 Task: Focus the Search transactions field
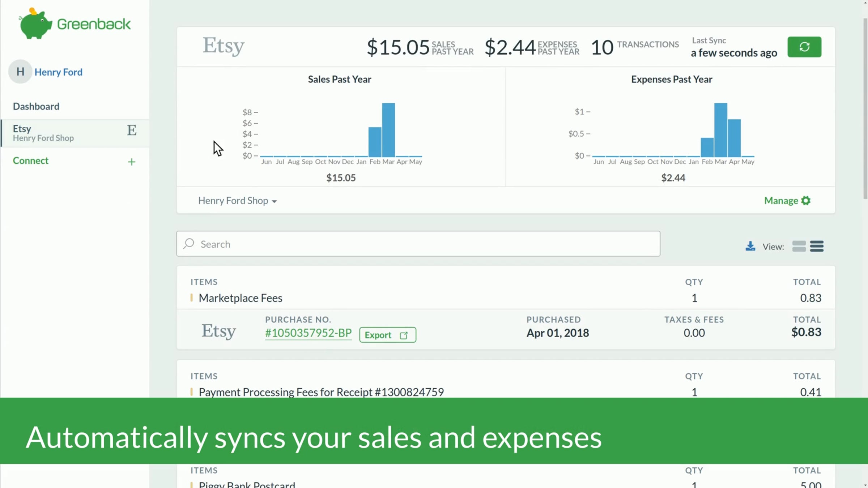click(x=418, y=244)
